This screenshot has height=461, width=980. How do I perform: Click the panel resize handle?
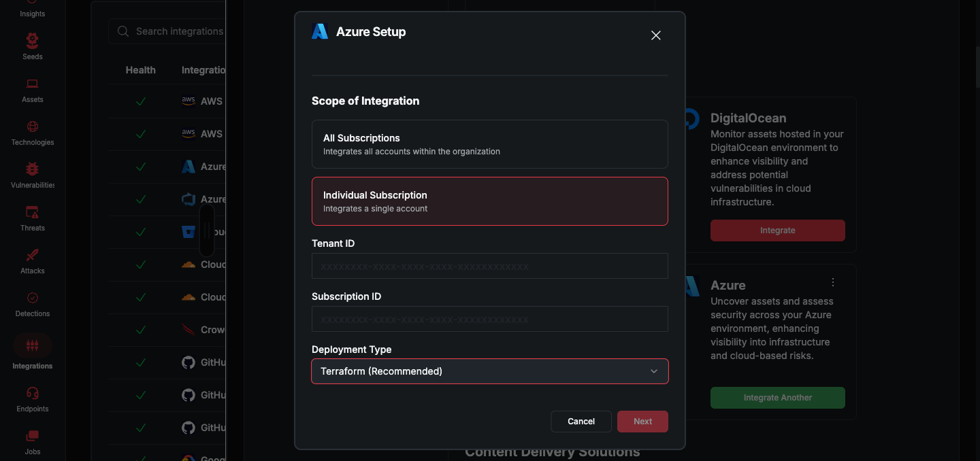[x=207, y=231]
